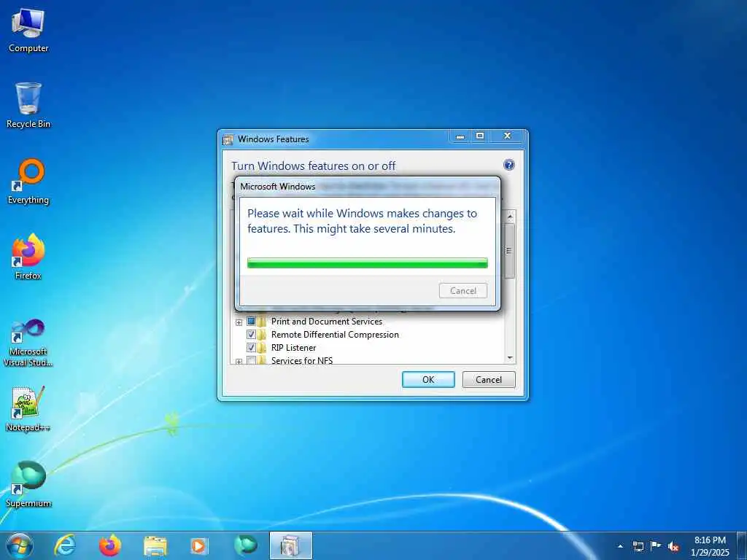This screenshot has width=747, height=560.
Task: Click the Windows Features help icon
Action: [x=508, y=165]
